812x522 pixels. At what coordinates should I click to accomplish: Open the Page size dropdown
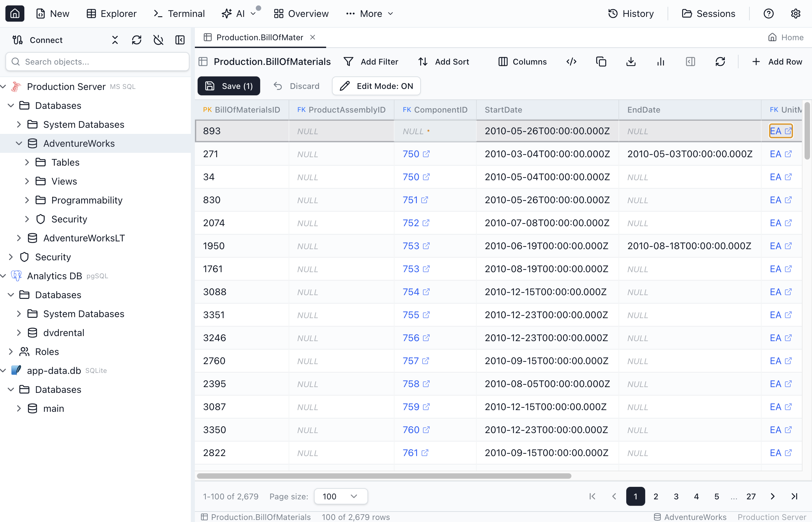(x=341, y=496)
